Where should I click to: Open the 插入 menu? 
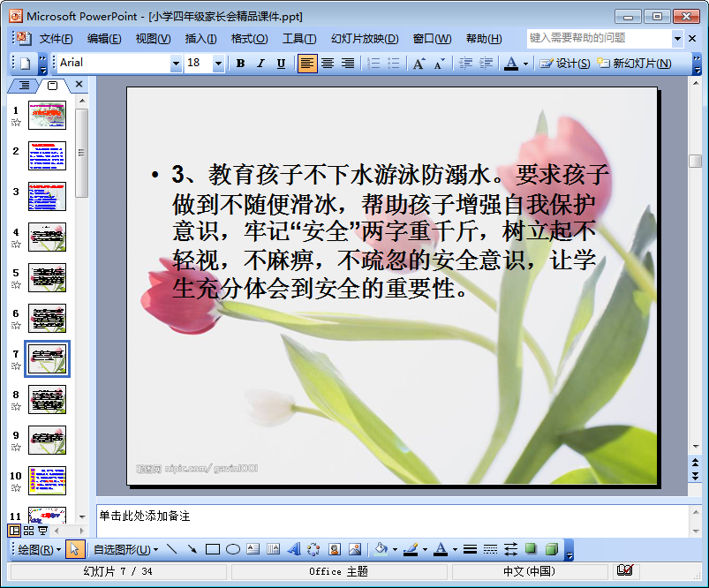click(x=200, y=39)
